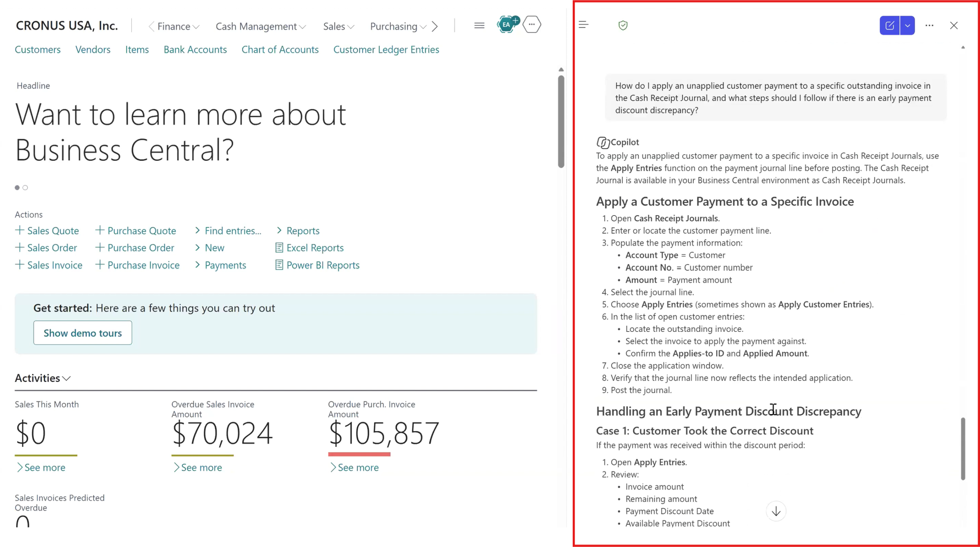Click the EA user avatar icon
The image size is (980, 547).
tap(506, 25)
